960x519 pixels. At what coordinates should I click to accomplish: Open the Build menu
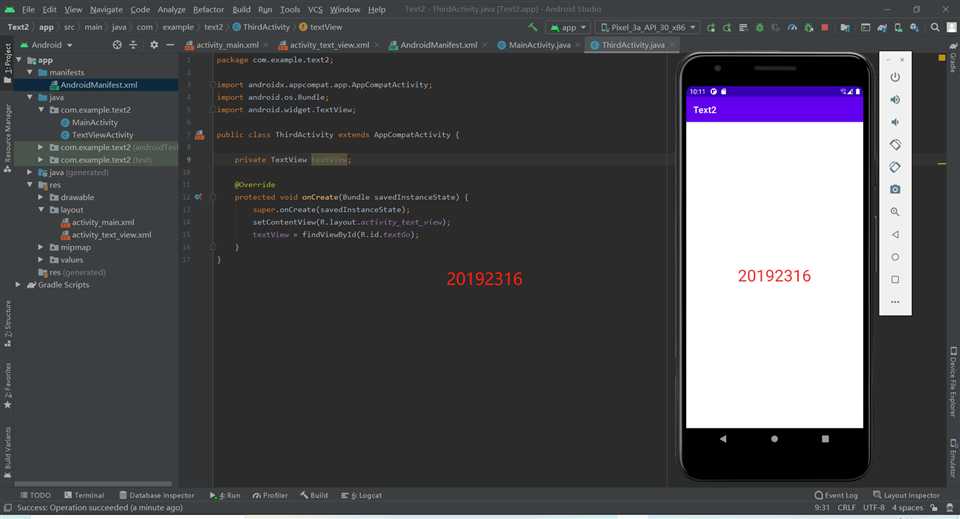click(241, 9)
